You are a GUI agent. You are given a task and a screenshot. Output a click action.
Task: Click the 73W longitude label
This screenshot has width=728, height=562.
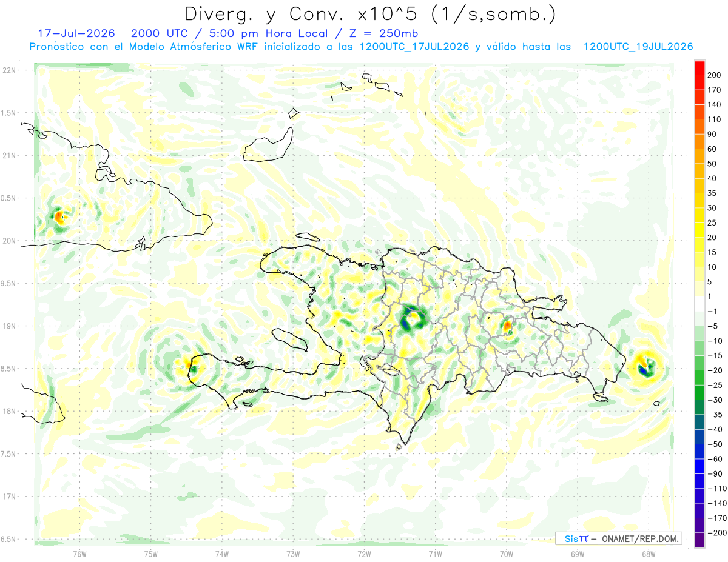point(293,553)
